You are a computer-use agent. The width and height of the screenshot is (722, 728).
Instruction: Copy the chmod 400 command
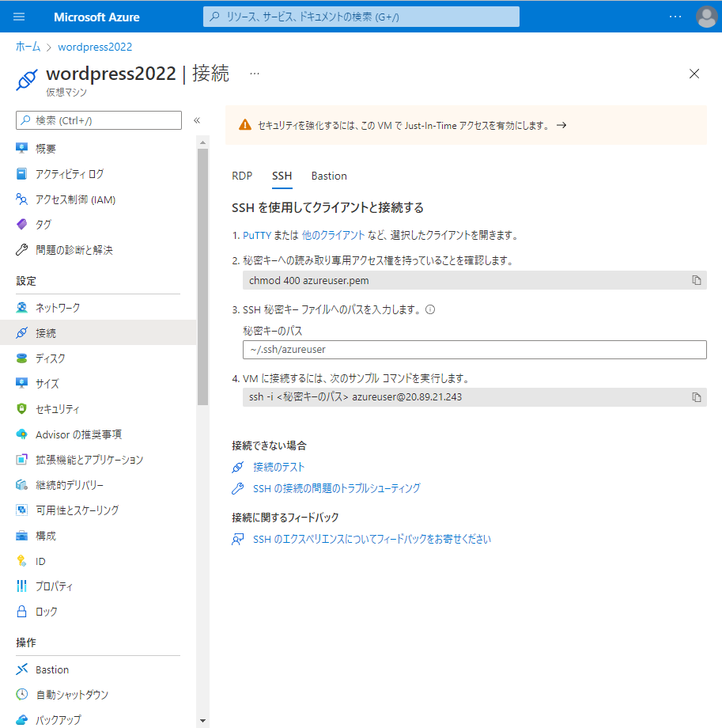tap(697, 280)
